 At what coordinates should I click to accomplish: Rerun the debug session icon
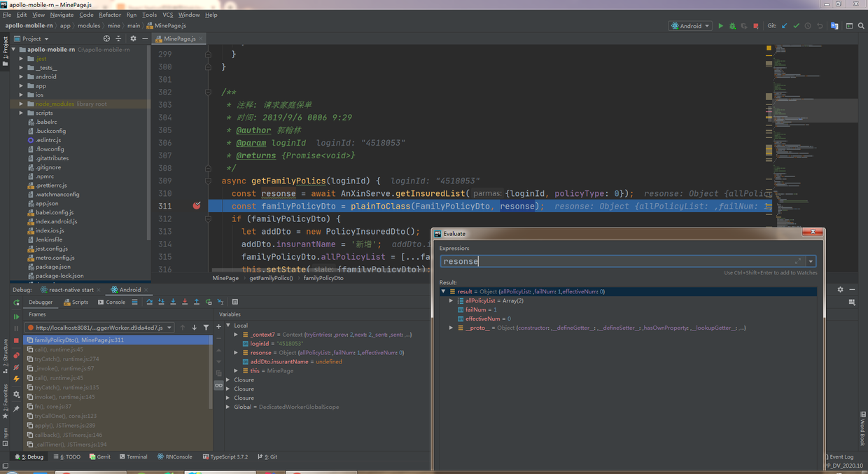point(17,302)
